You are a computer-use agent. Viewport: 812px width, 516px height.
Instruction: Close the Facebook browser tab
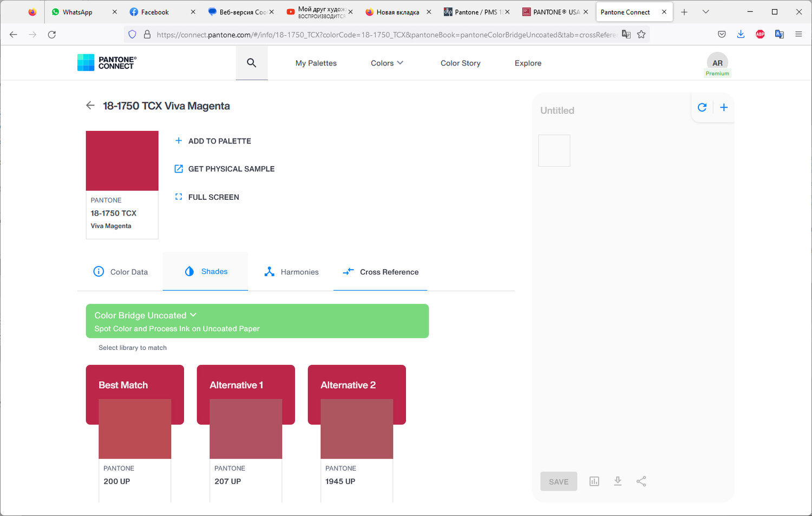click(x=193, y=12)
